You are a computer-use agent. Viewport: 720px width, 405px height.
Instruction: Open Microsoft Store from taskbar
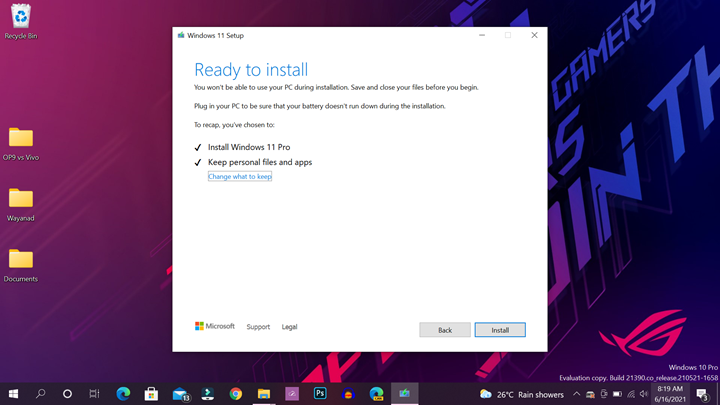point(151,394)
